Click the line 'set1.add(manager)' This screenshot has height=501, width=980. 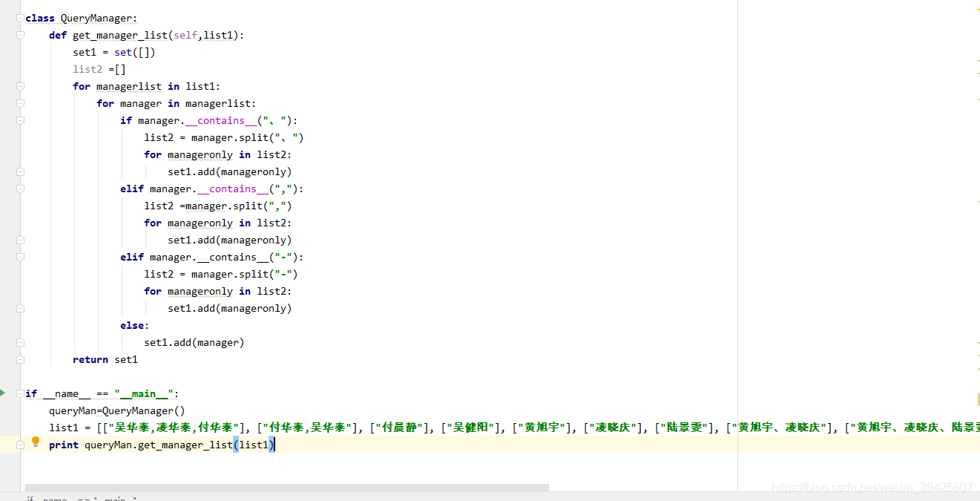[x=194, y=342]
